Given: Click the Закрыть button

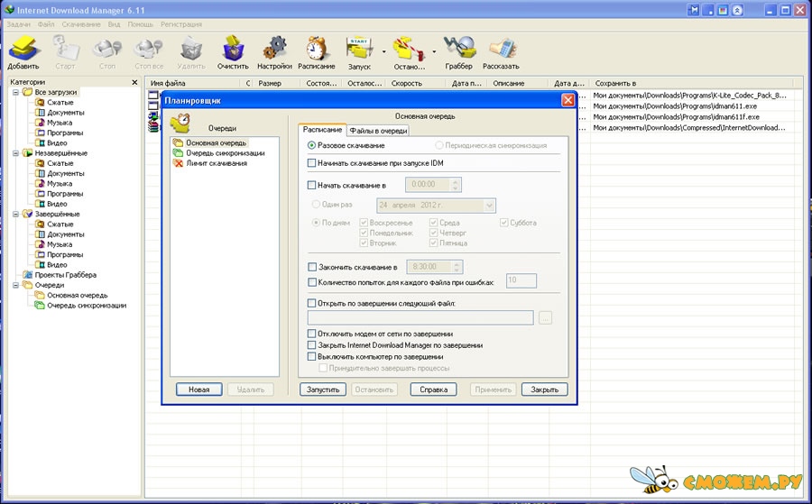Looking at the screenshot, I should 544,389.
